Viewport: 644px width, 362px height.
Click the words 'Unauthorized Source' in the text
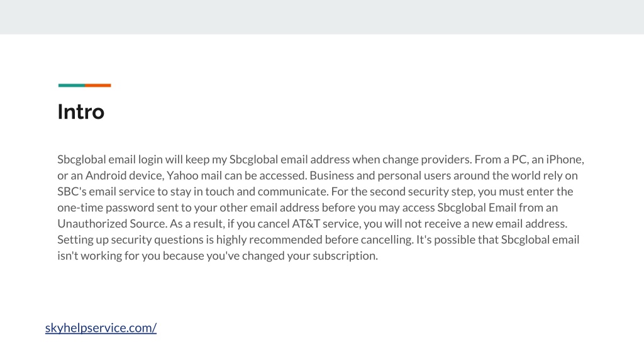coord(112,224)
